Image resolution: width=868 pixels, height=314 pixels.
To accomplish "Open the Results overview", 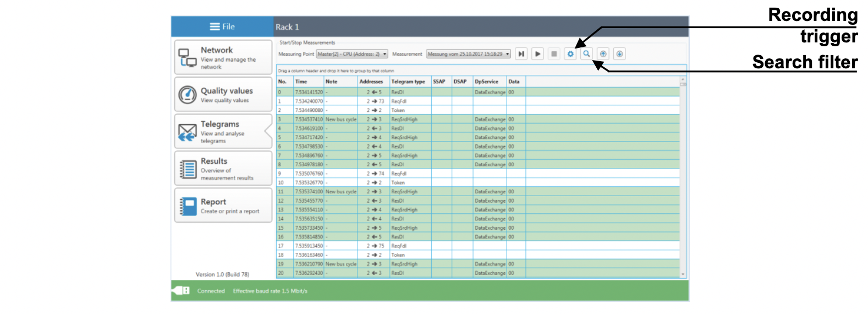I will coord(223,169).
